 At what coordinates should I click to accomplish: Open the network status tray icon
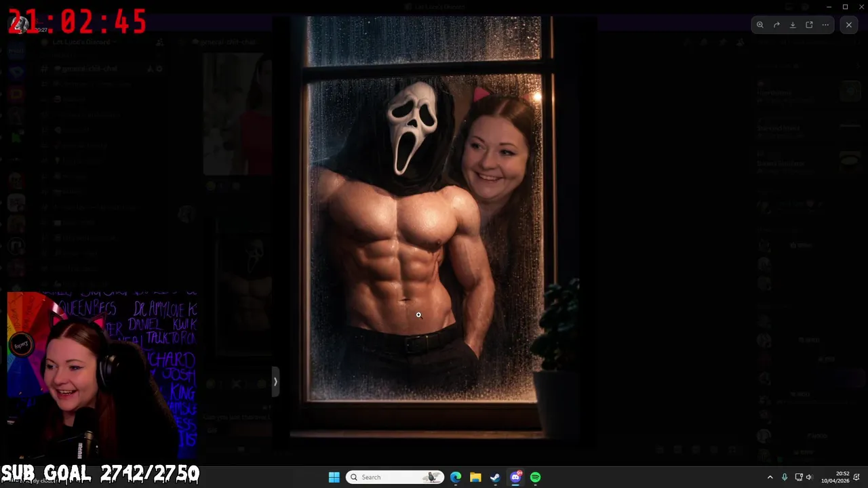pos(799,477)
